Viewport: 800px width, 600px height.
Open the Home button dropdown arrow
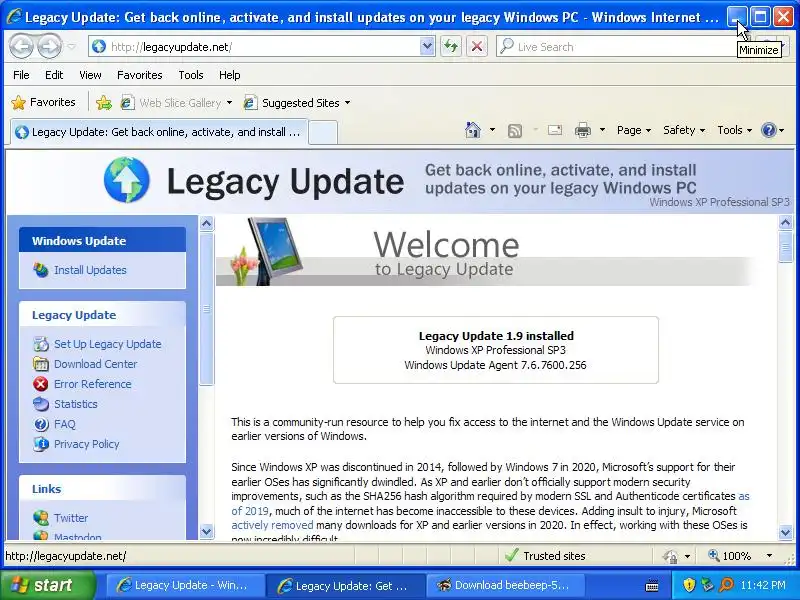[492, 130]
